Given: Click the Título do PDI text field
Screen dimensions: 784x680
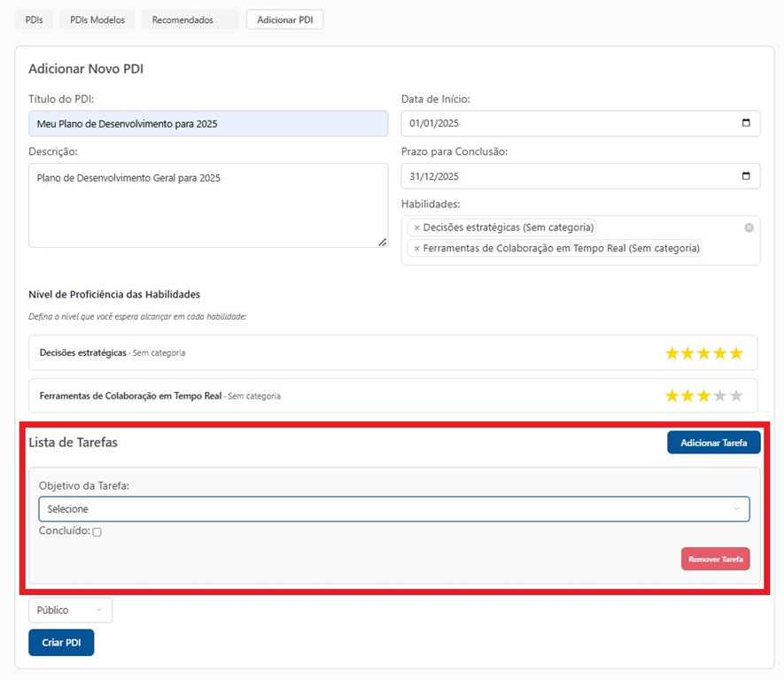Looking at the screenshot, I should pyautogui.click(x=208, y=124).
